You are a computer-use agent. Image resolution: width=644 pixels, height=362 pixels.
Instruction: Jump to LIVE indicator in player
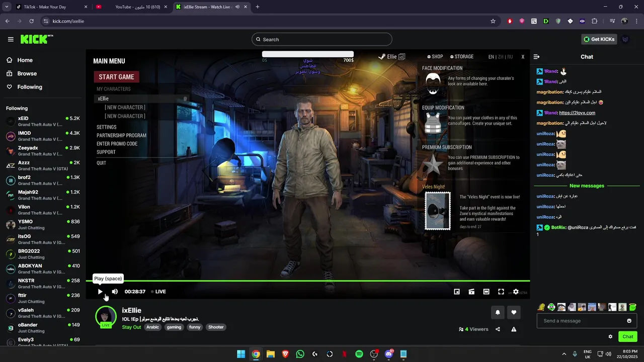(x=159, y=292)
